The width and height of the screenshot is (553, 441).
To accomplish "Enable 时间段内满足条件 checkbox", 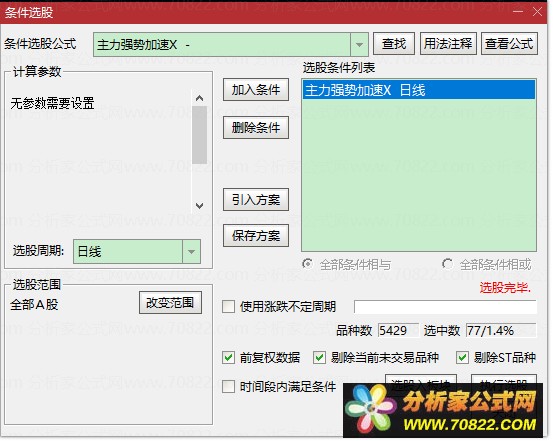I will [229, 386].
